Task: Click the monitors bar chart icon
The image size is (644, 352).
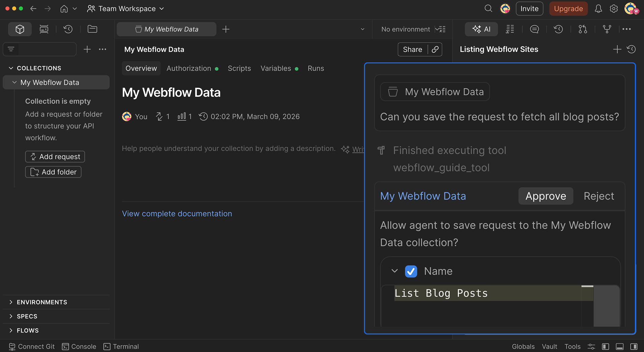Action: (x=182, y=117)
